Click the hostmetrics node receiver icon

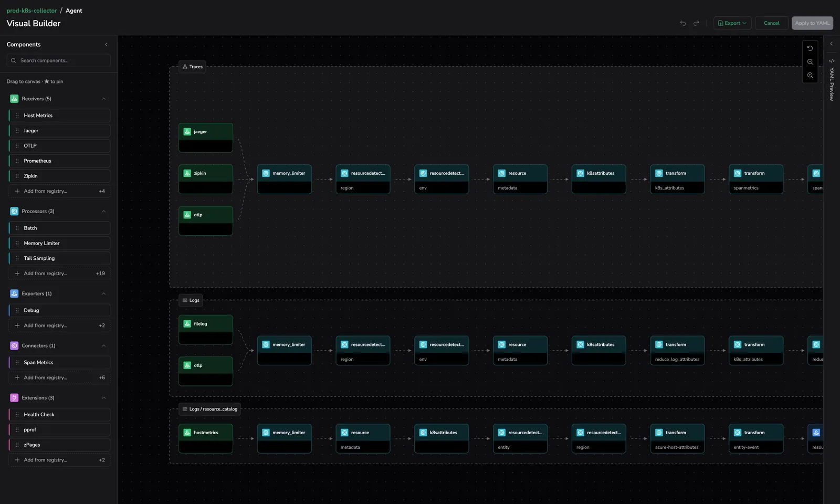pos(187,433)
